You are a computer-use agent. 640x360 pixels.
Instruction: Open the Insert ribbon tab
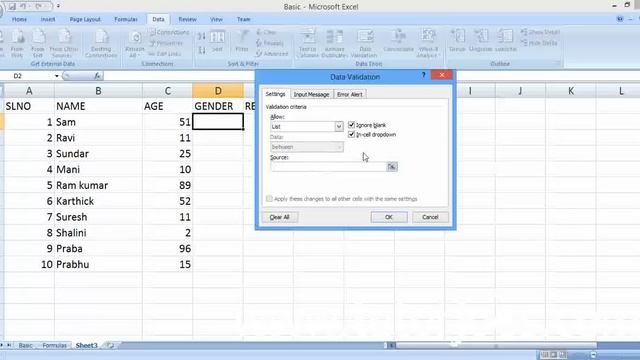coord(48,19)
